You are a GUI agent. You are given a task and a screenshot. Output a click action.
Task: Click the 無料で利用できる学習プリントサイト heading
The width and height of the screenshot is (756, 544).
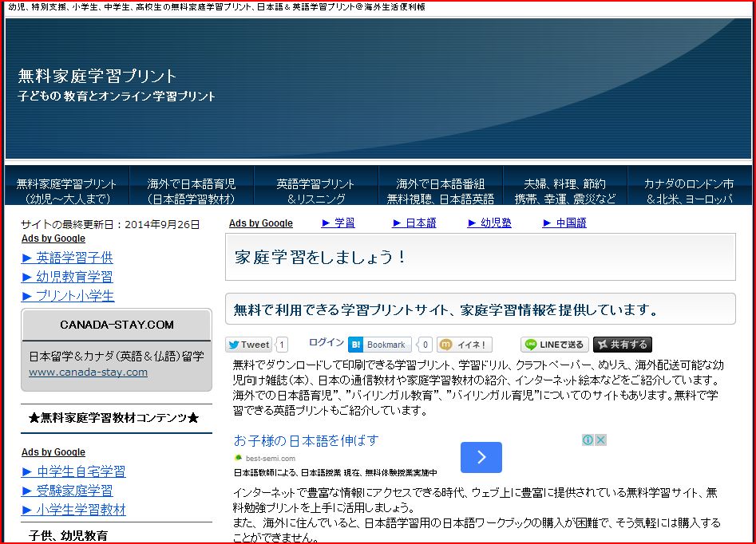[x=446, y=309]
